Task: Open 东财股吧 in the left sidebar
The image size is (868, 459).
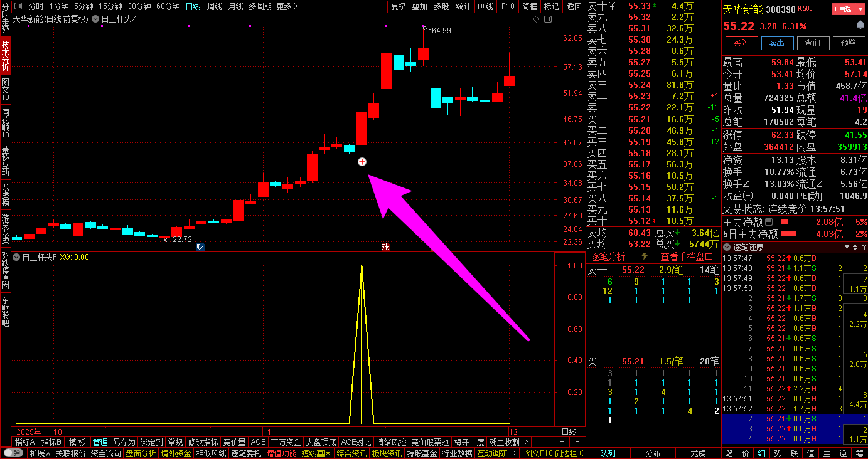Action: [x=6, y=312]
